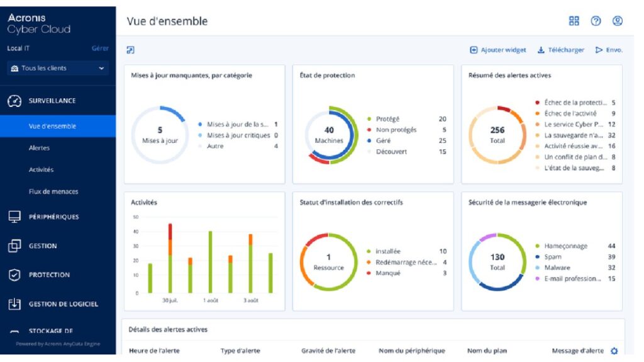Viewport: 644px width, 362px height.
Task: Click the 256 Total alerts donut chart
Action: (x=497, y=135)
